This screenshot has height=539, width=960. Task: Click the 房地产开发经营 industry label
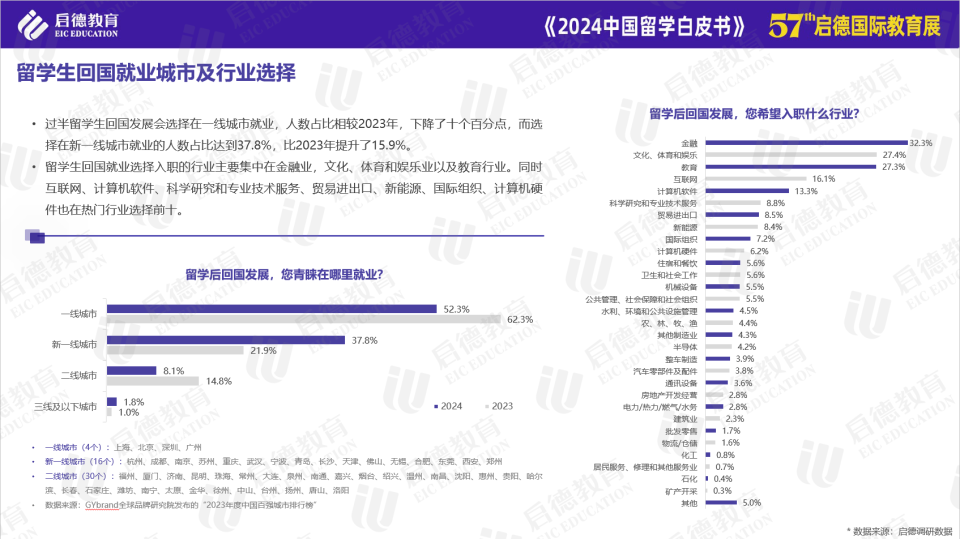(x=669, y=395)
